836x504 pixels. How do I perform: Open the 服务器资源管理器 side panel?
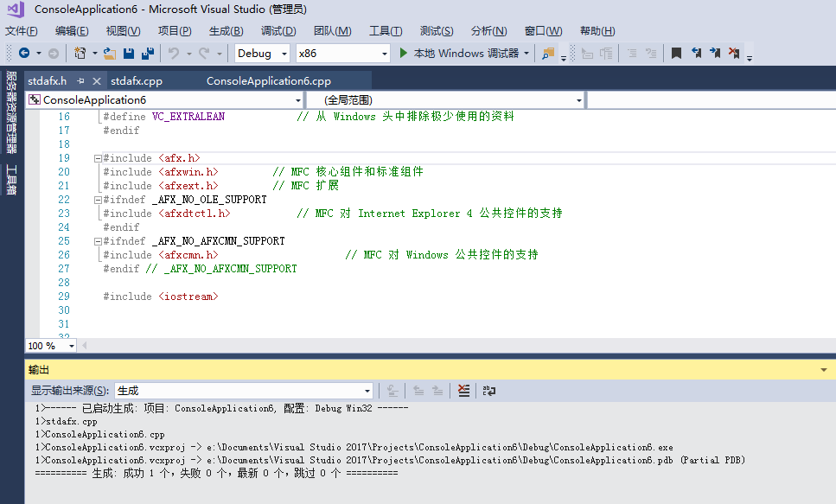click(11, 112)
